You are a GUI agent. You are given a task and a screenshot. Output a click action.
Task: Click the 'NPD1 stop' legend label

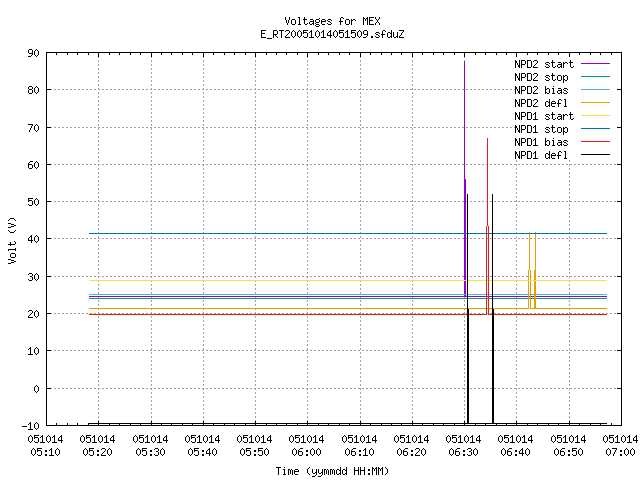[x=541, y=129]
